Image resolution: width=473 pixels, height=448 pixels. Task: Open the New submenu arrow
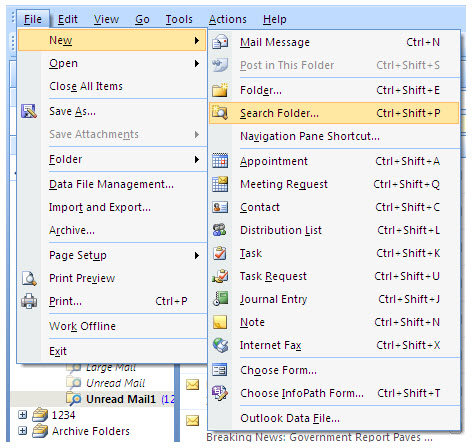(x=197, y=40)
